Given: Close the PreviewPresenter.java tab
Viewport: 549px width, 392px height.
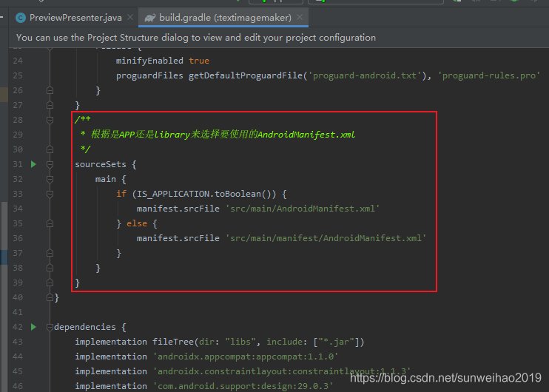Looking at the screenshot, I should [x=130, y=17].
